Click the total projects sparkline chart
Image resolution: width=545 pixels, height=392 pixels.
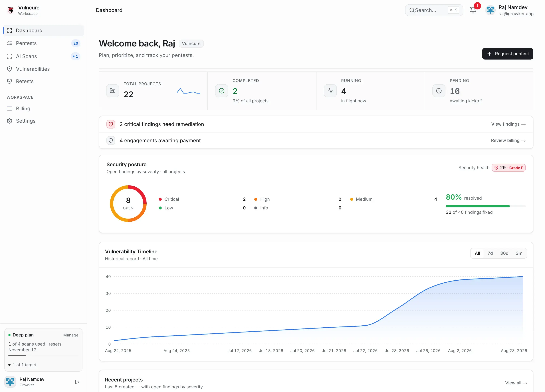[x=188, y=91]
